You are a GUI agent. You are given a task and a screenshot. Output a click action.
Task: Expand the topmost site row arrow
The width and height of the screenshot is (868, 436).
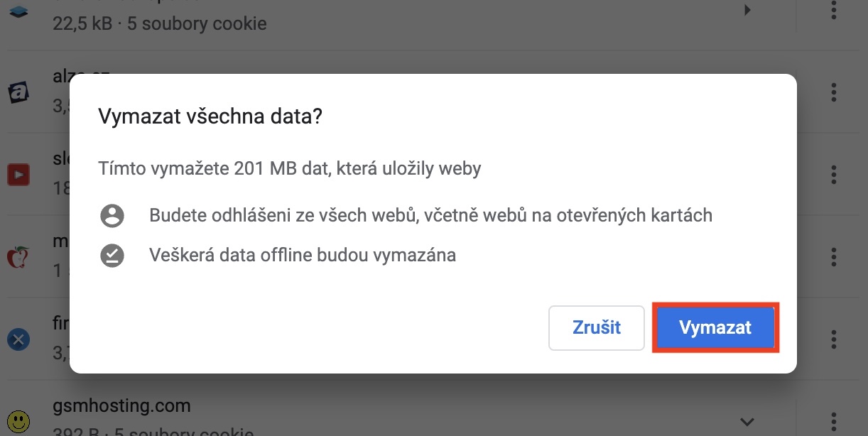tap(747, 11)
